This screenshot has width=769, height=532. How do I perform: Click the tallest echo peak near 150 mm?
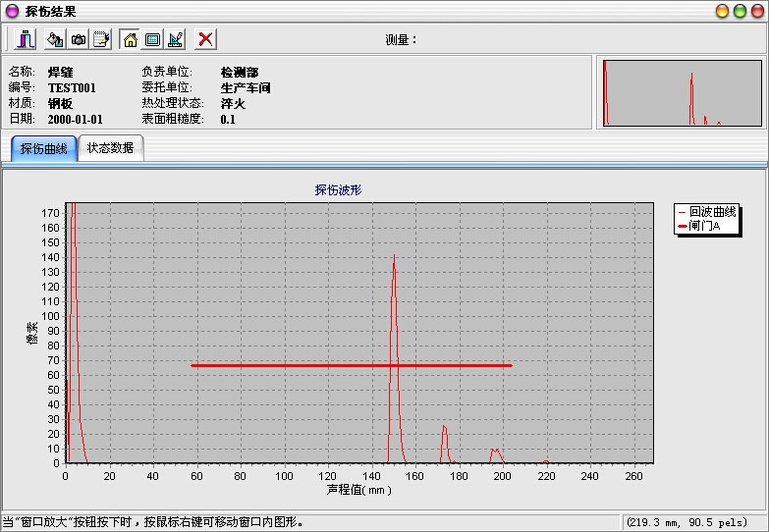coord(394,257)
